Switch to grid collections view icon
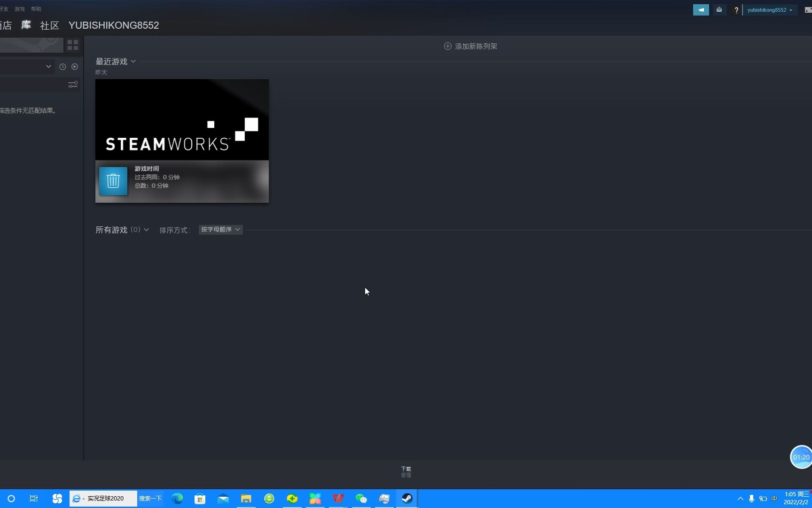Image resolution: width=812 pixels, height=508 pixels. (x=73, y=45)
